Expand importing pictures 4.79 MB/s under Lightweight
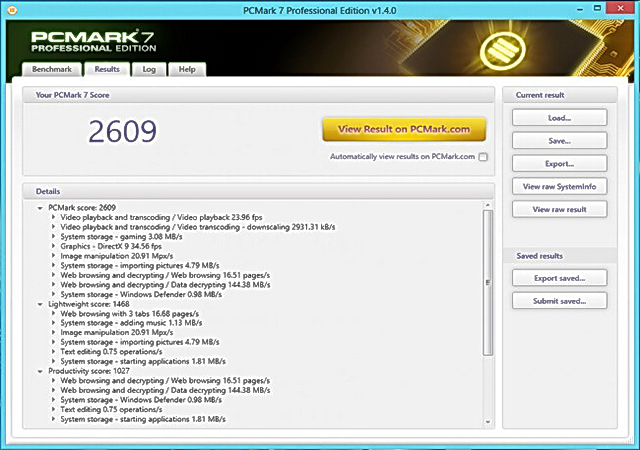The width and height of the screenshot is (640, 450). (x=53, y=342)
